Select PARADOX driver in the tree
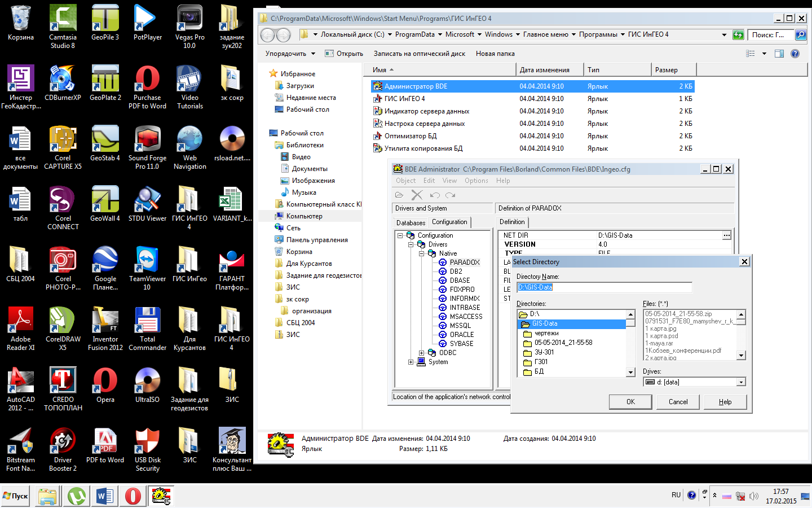Screen dimensions: 812x508 [x=465, y=262]
